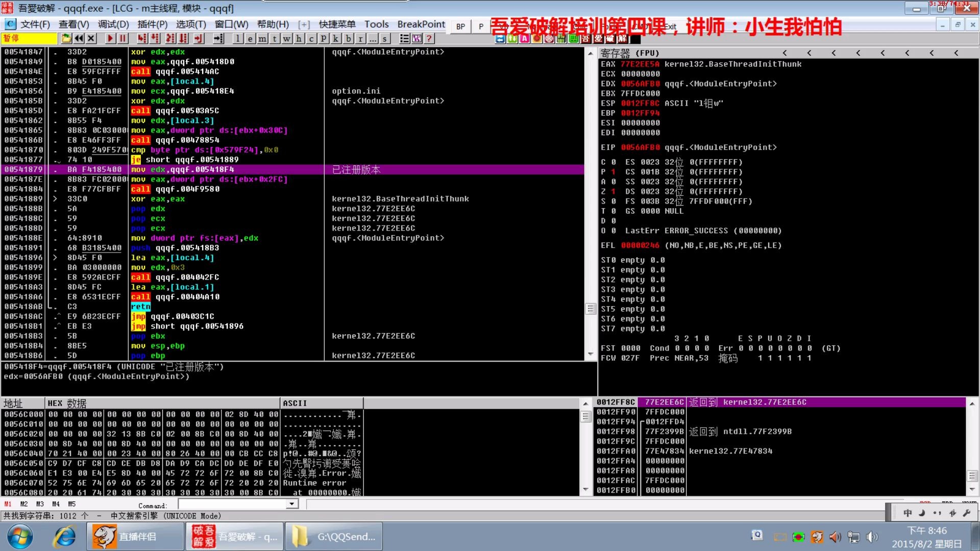This screenshot has width=980, height=551.
Task: Show Breakpoints with the b button
Action: click(348, 38)
